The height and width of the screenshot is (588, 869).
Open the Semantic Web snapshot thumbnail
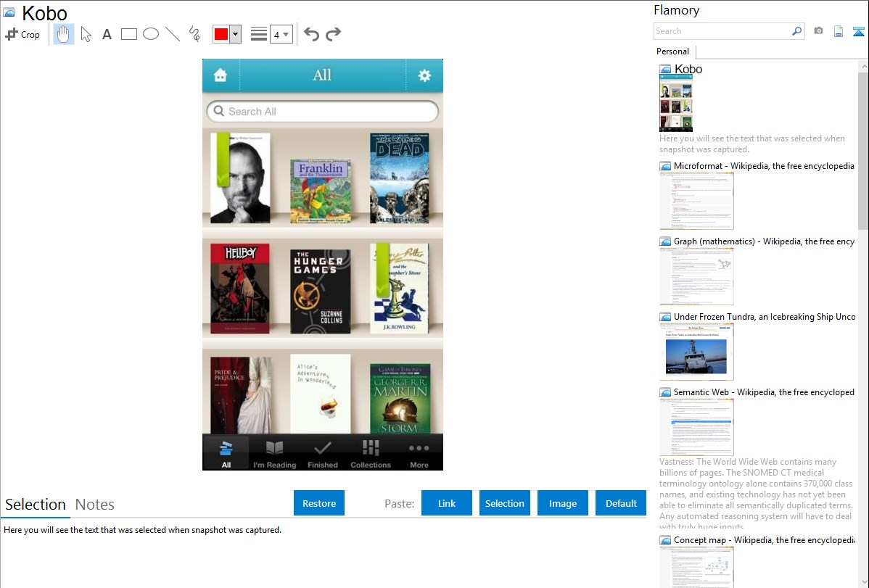(x=696, y=427)
